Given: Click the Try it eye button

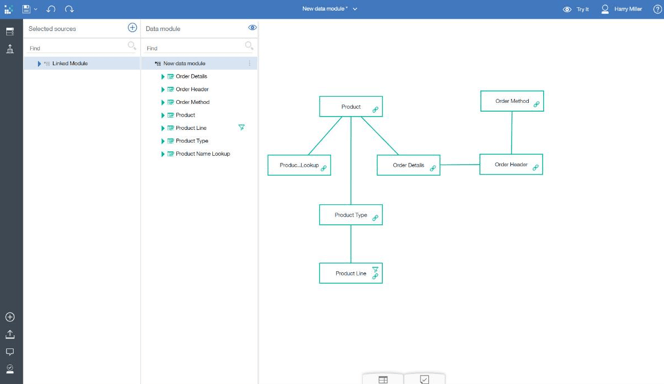Looking at the screenshot, I should 575,9.
